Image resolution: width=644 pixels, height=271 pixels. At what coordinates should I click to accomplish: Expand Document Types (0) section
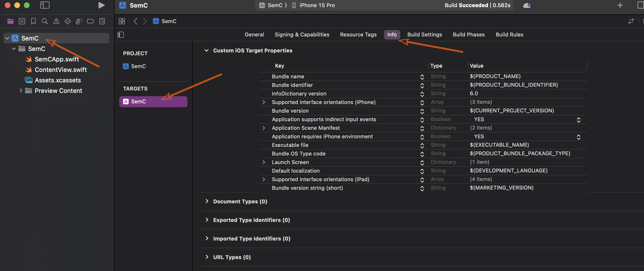[x=207, y=201]
